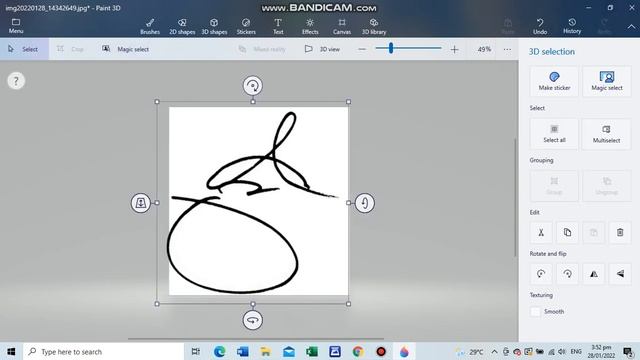Image resolution: width=640 pixels, height=360 pixels.
Task: Delete the selection with the trash icon
Action: tap(620, 232)
